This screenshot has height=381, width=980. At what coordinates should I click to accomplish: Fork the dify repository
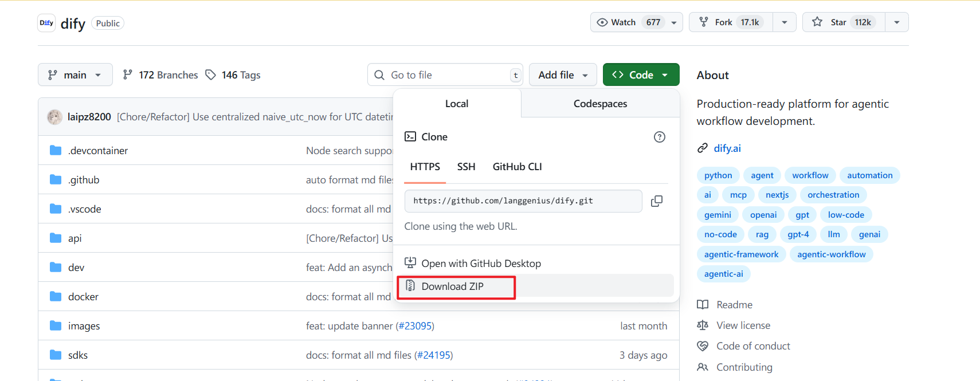[731, 22]
